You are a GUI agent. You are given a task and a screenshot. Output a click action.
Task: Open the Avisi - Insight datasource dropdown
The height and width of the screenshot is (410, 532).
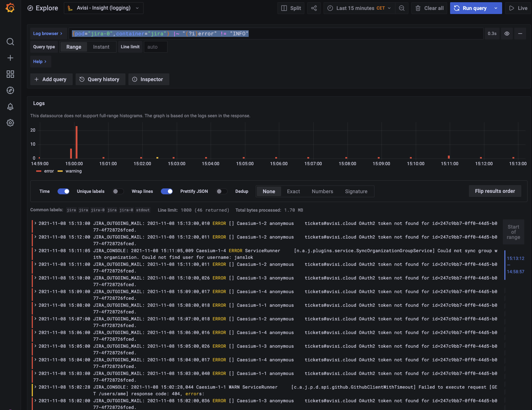104,8
